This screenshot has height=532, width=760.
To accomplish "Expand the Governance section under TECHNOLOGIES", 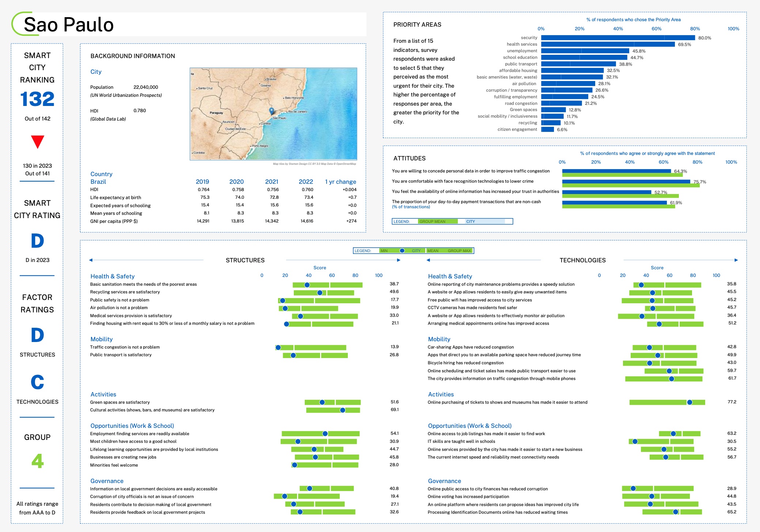I will click(444, 481).
